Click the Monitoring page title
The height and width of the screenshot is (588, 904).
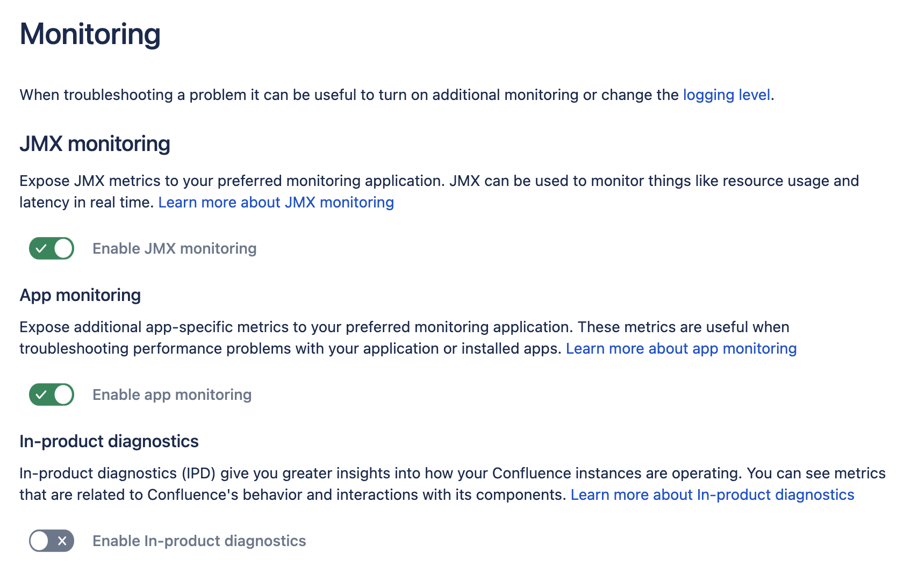pos(90,34)
